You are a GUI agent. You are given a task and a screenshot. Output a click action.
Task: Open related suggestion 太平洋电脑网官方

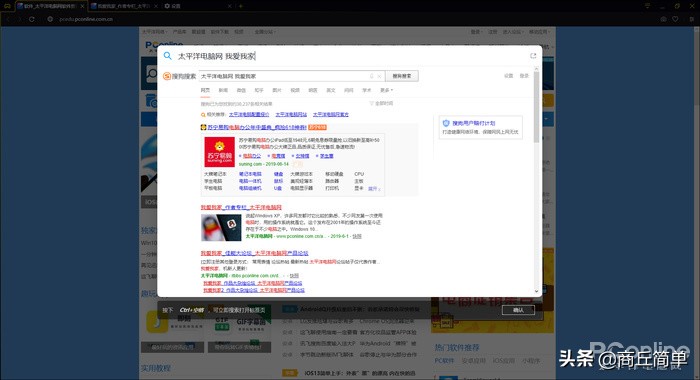tap(331, 115)
